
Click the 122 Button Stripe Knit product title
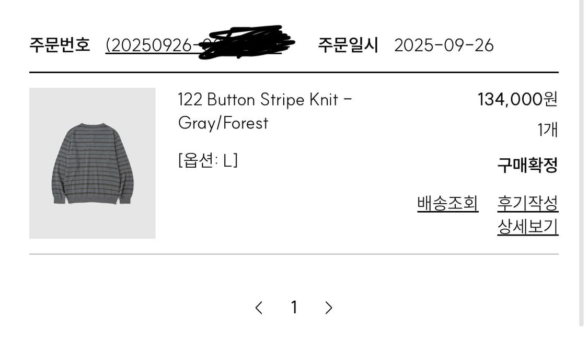pos(264,99)
